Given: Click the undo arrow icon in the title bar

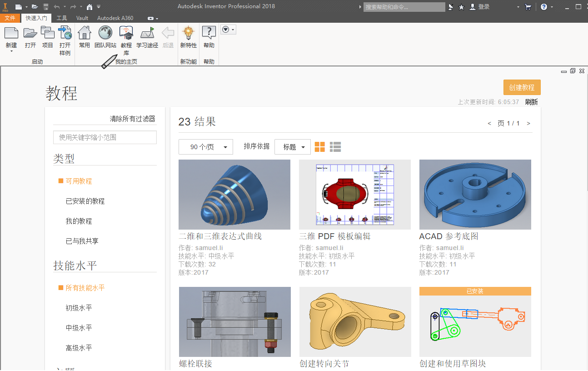Looking at the screenshot, I should 57,7.
